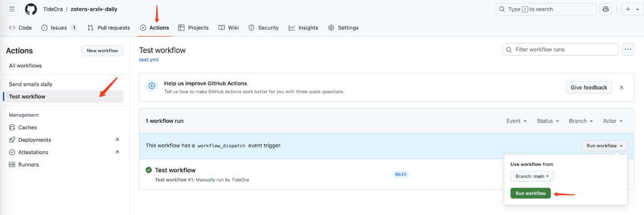Image resolution: width=644 pixels, height=215 pixels.
Task: Open the Copilot icon in header
Action: [x=605, y=9]
